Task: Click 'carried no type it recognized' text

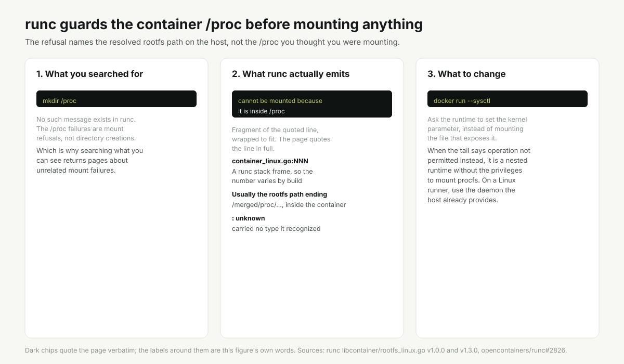Action: coord(276,228)
